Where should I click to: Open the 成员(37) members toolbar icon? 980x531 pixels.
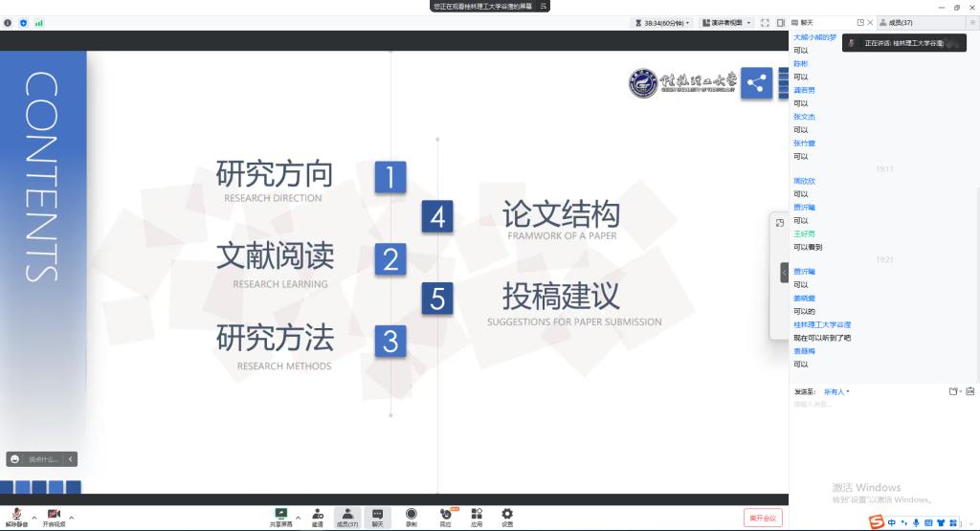coord(348,515)
